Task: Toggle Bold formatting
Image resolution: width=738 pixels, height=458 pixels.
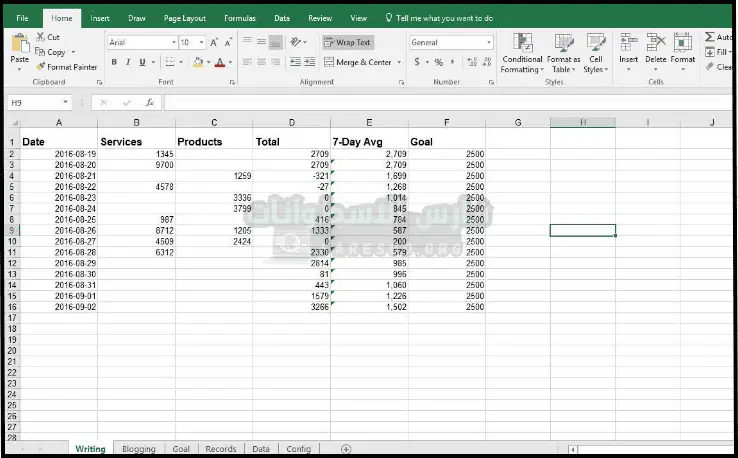Action: coord(114,62)
